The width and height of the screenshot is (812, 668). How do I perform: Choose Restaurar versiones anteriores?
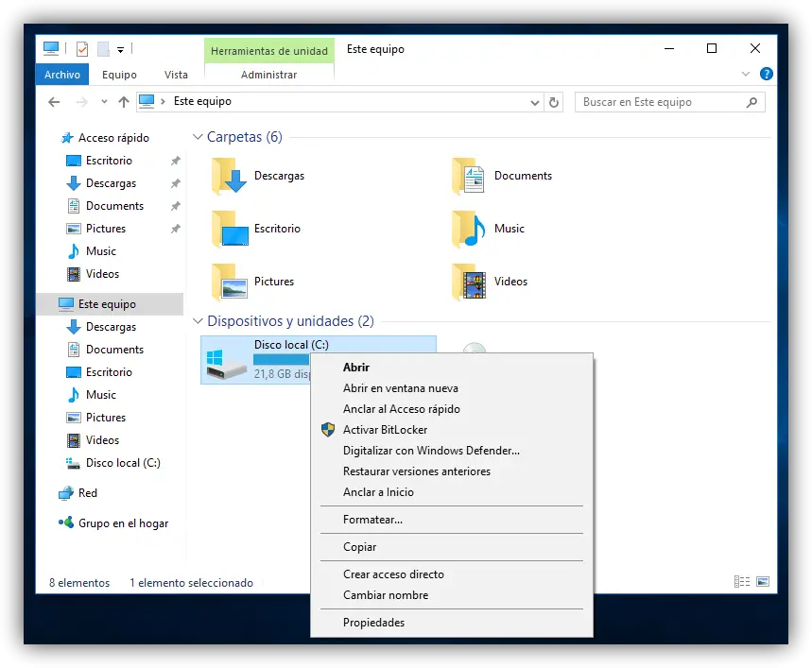[x=417, y=471]
